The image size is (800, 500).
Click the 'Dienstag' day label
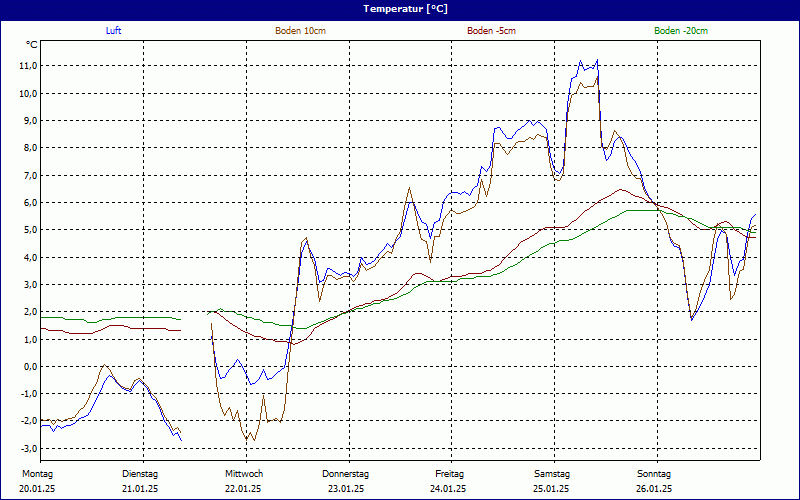(x=140, y=474)
